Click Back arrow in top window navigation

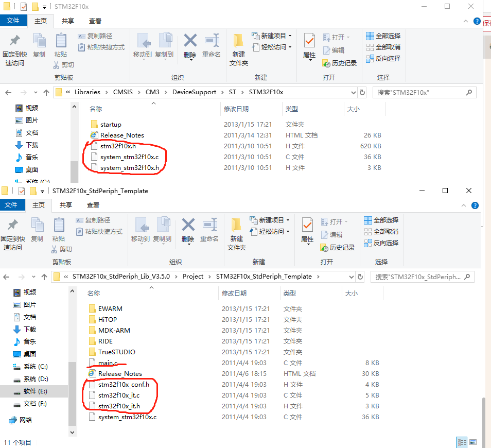point(8,92)
